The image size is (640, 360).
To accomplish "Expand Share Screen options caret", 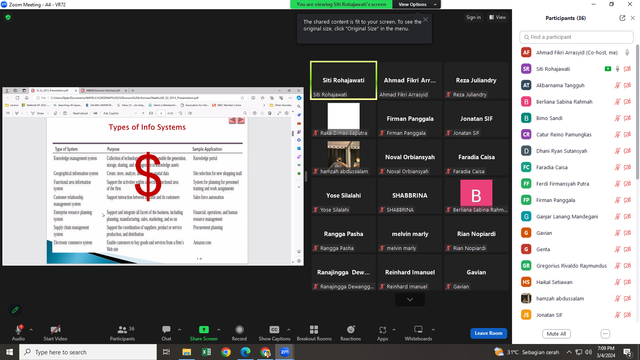I will coord(219,329).
